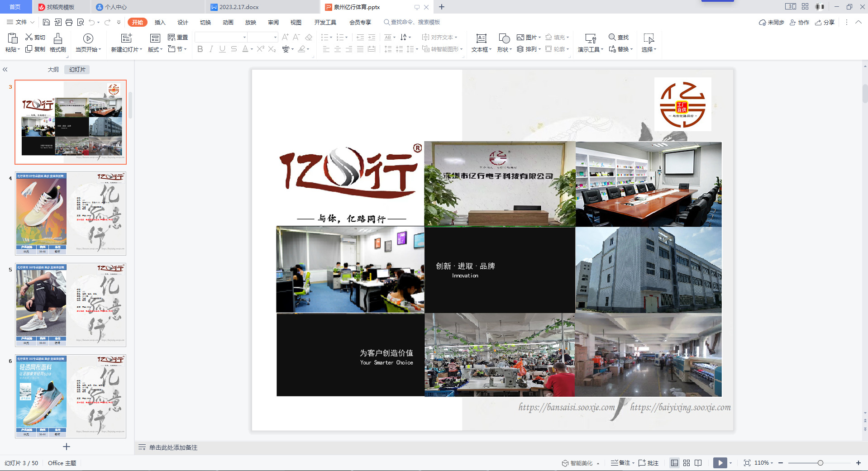Click the 剪切 (Cut) scissors button
Viewport: 868px width, 471px height.
pos(35,37)
